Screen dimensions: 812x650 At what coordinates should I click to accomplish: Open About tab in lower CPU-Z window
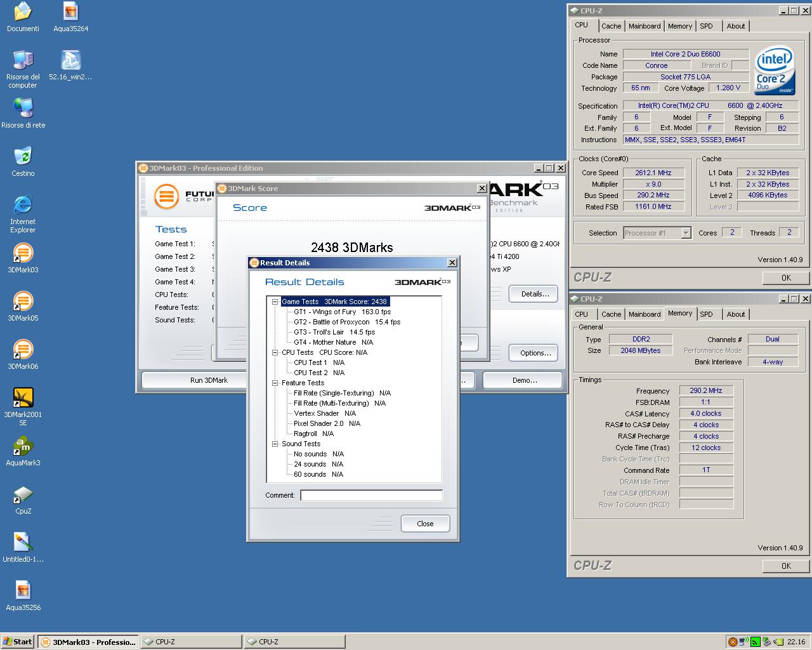click(736, 314)
